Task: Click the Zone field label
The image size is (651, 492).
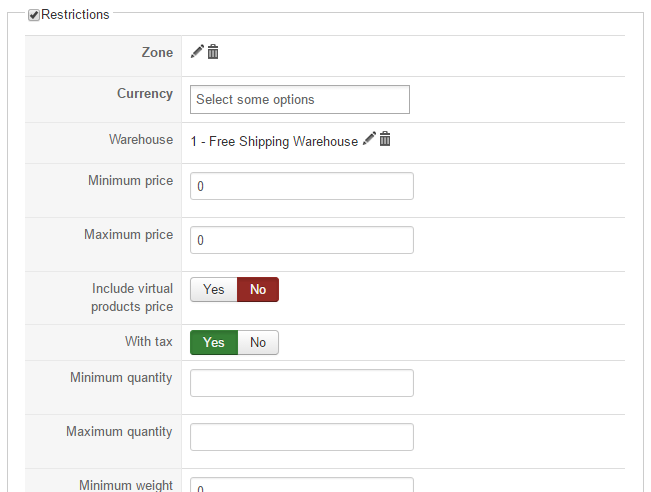Action: tap(157, 52)
